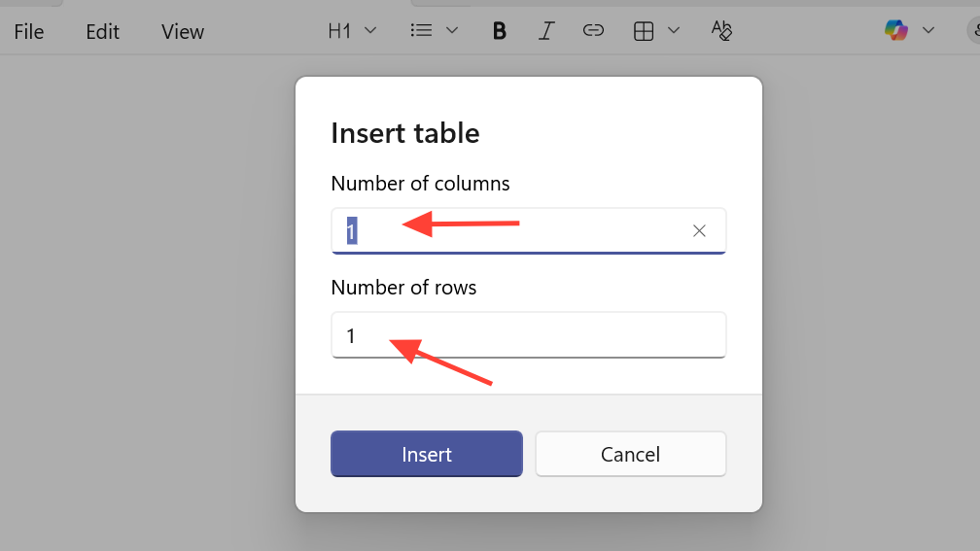Expand the heading style dropdown arrow
Image resolution: width=980 pixels, height=551 pixels.
[370, 30]
